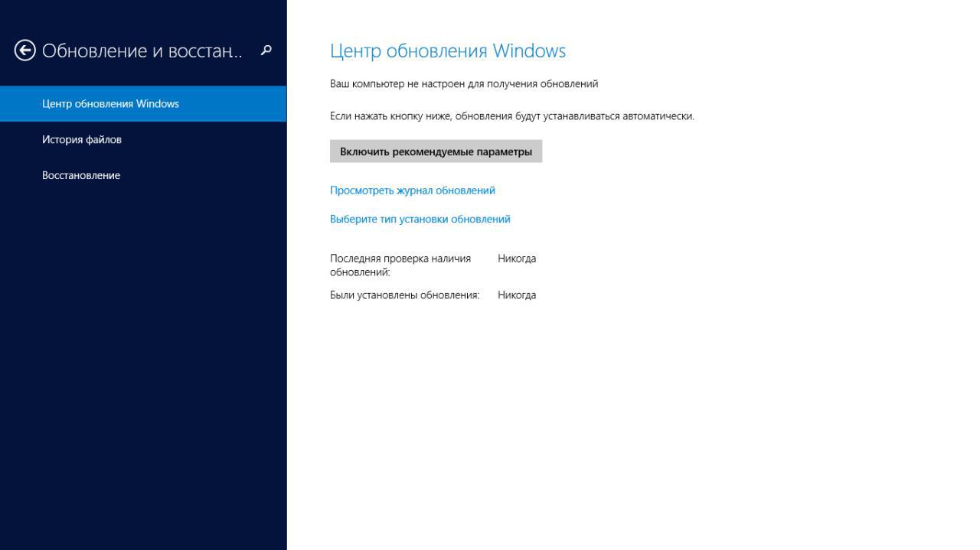Click blank white area below update info
980x550 pixels.
(x=612, y=421)
